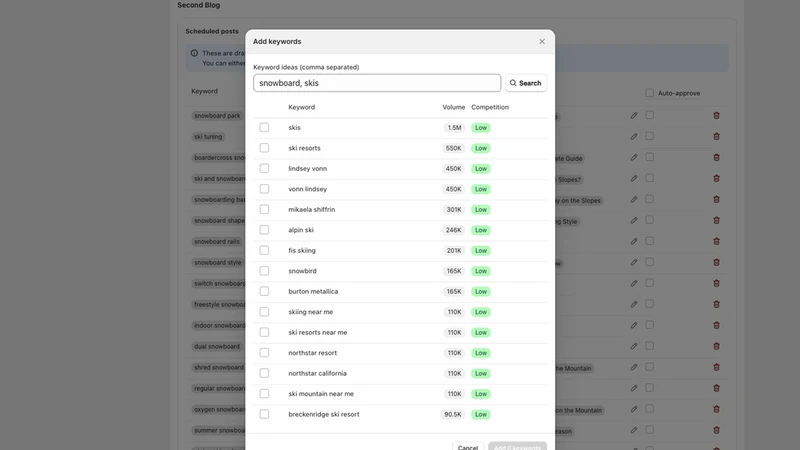Edit the snowboard style post

click(x=634, y=262)
